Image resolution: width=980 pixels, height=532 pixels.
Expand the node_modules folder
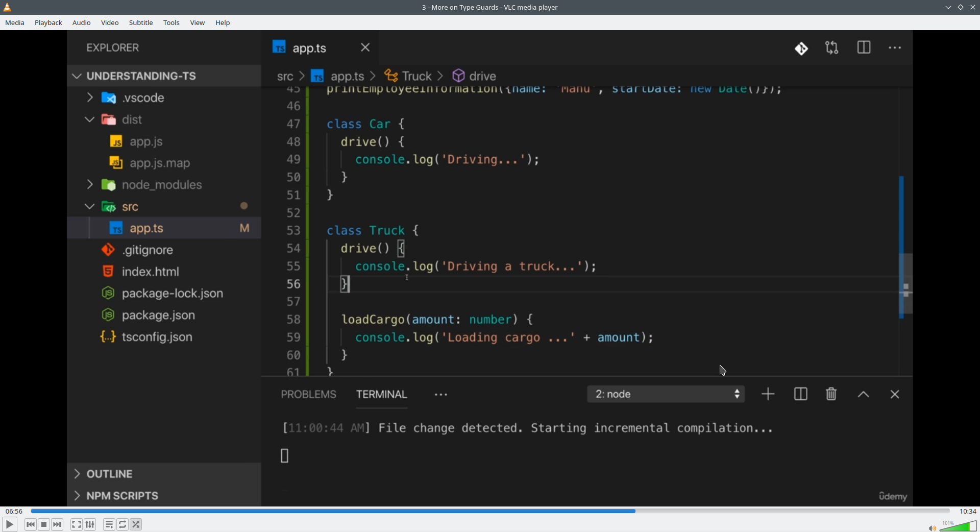164,185
